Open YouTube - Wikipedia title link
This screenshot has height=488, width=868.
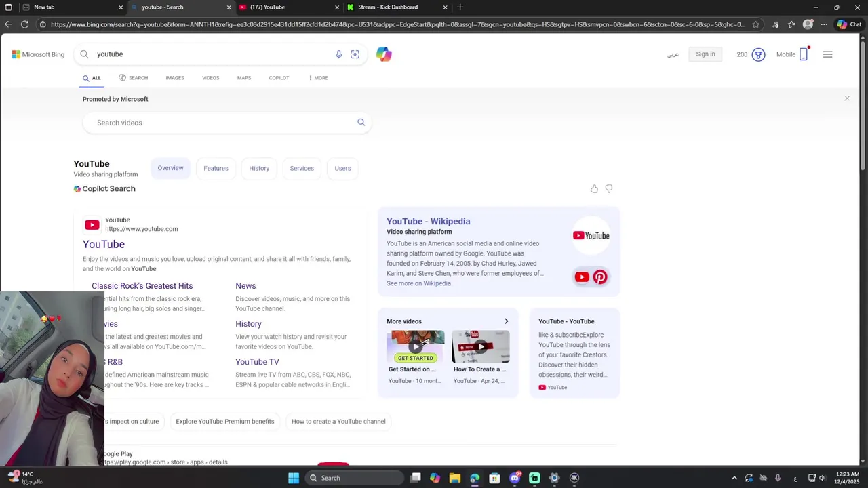(x=428, y=221)
